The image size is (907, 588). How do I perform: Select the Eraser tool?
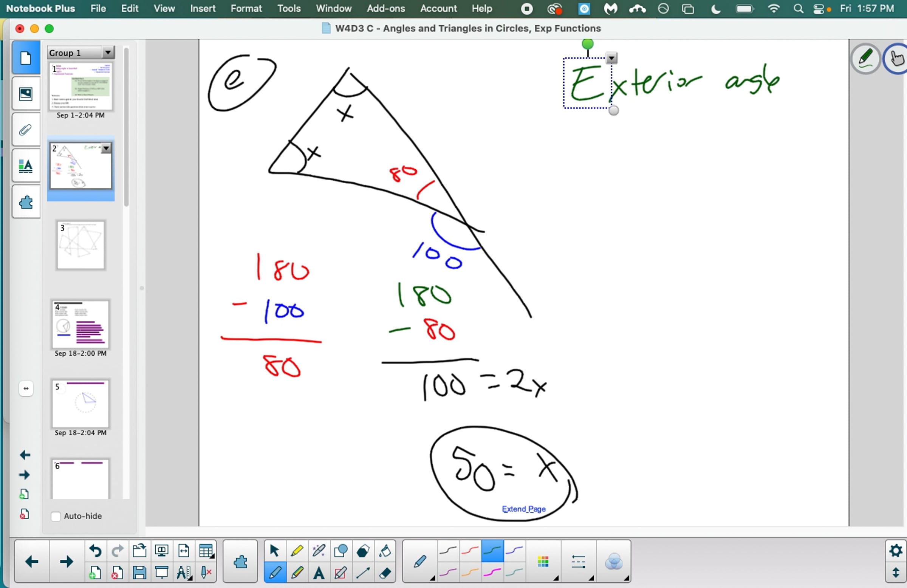click(x=385, y=573)
